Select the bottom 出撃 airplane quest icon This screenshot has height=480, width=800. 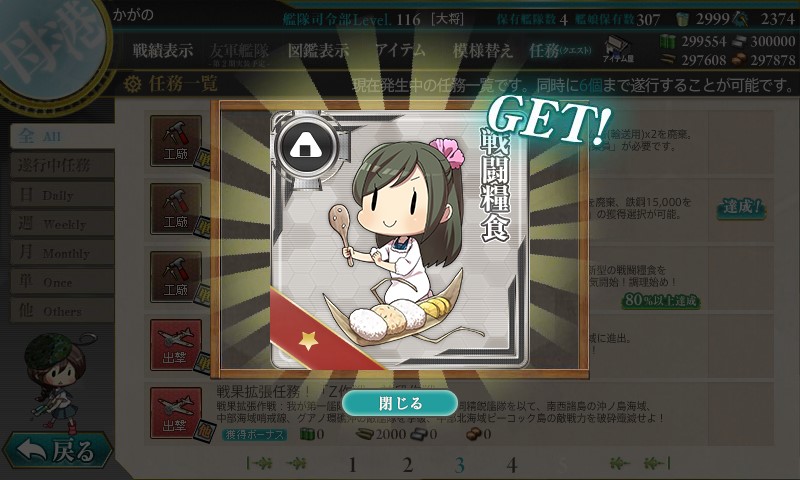176,413
